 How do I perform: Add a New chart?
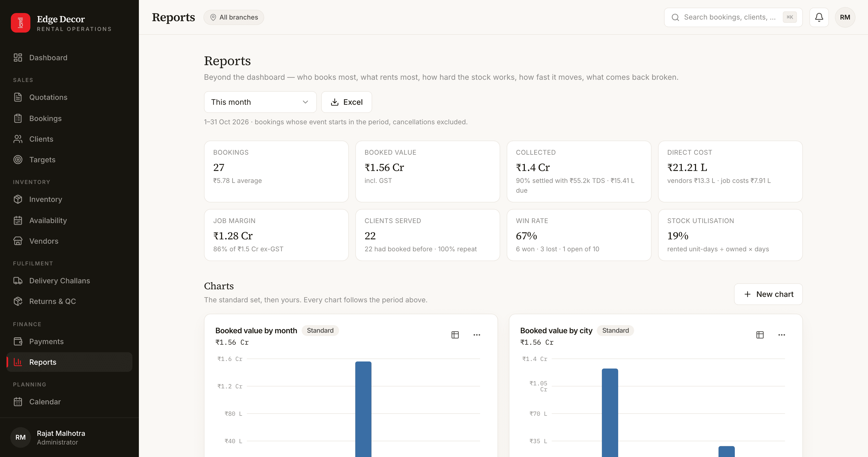[x=768, y=294]
